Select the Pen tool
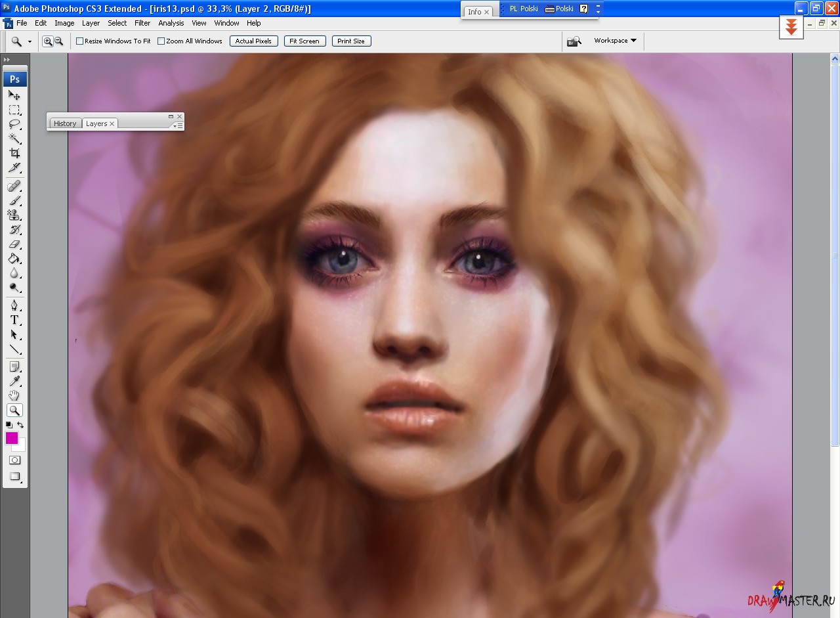 [14, 306]
